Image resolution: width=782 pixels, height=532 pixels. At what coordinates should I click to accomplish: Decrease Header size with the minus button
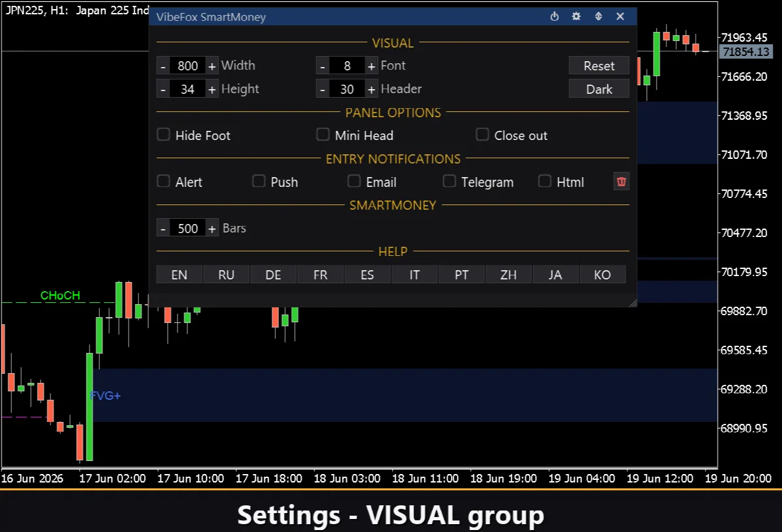point(323,89)
